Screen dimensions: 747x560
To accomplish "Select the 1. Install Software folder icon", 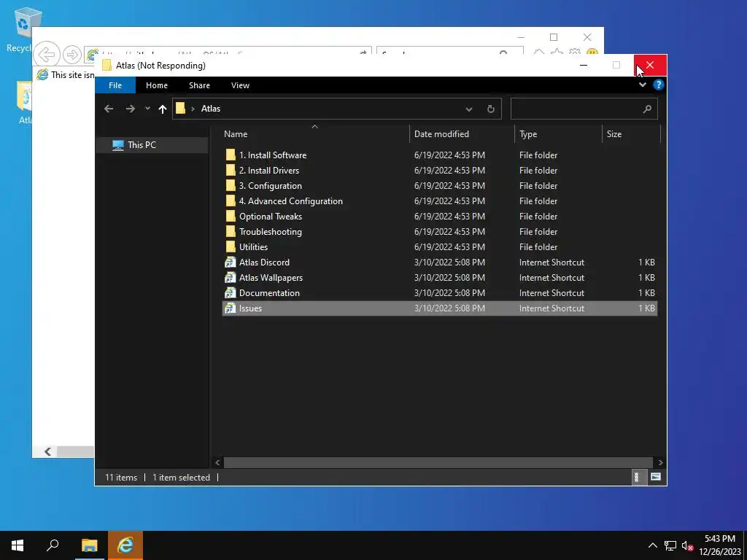I will pyautogui.click(x=231, y=155).
